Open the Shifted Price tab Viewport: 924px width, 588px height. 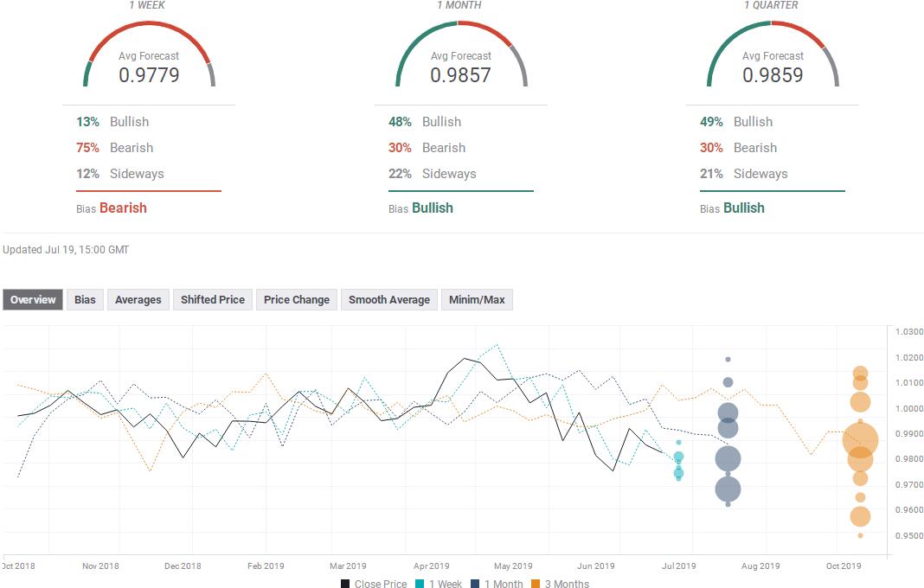(213, 299)
